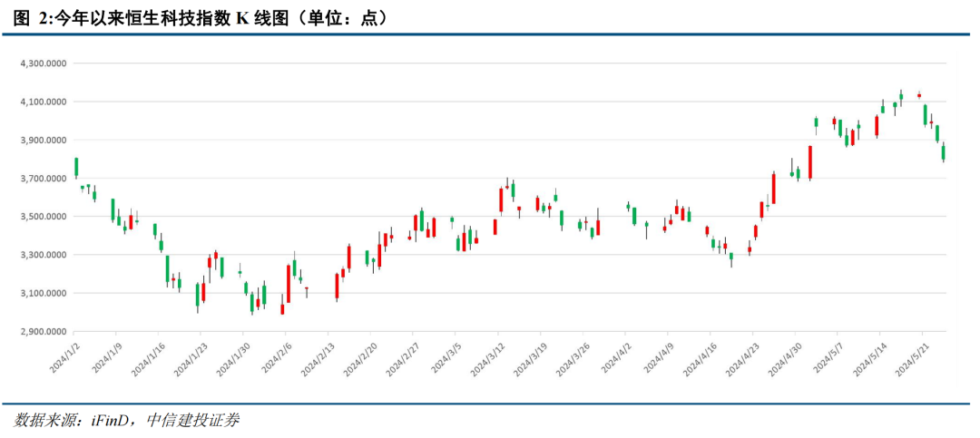Click the first green candlestick at 2024/1/2
This screenshot has height=438, width=980.
tap(76, 168)
